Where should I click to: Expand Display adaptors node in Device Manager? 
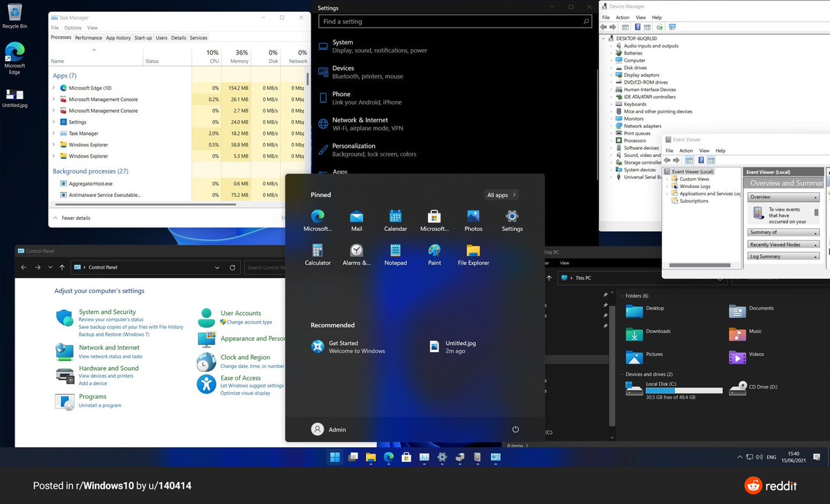(x=611, y=75)
